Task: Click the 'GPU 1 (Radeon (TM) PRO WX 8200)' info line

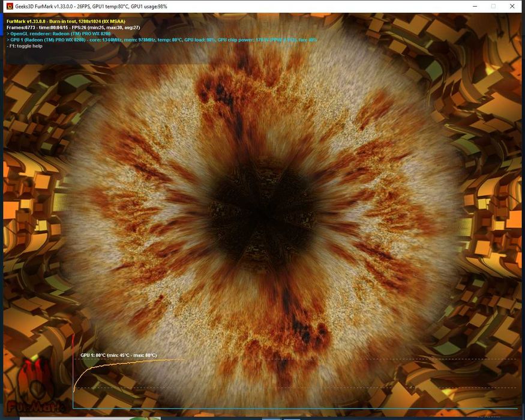Action: (162, 40)
